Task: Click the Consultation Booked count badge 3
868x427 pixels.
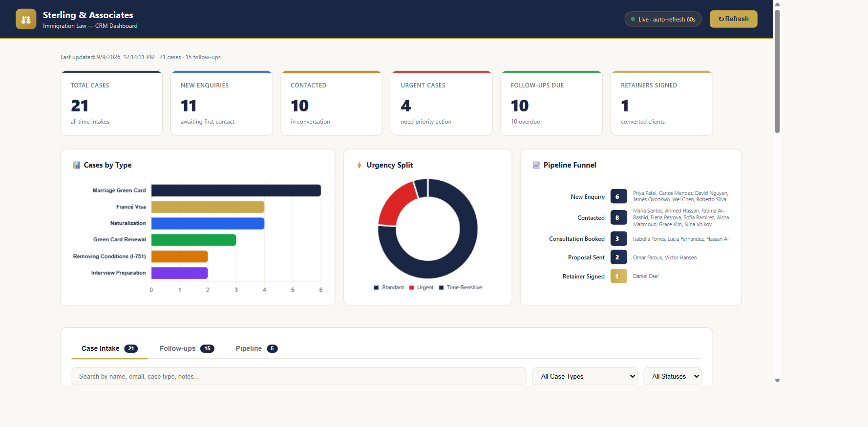Action: click(x=618, y=239)
